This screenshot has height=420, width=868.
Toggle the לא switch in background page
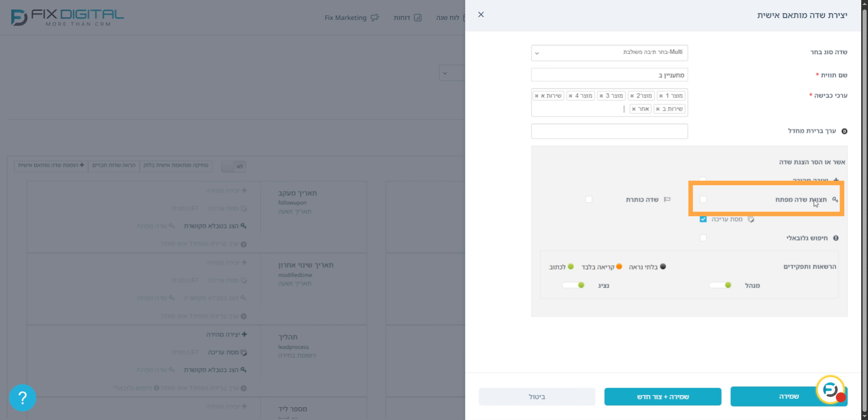tap(233, 167)
